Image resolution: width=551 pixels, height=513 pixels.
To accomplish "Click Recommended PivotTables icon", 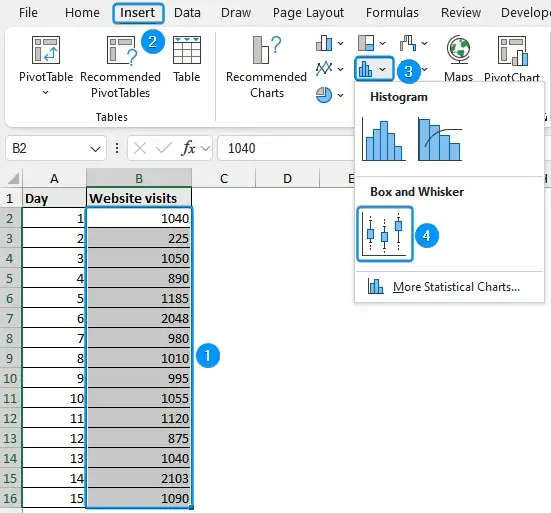I will [121, 51].
